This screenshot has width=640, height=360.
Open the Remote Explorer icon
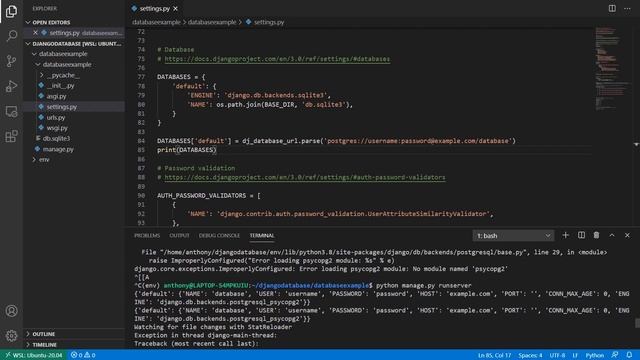pyautogui.click(x=11, y=111)
